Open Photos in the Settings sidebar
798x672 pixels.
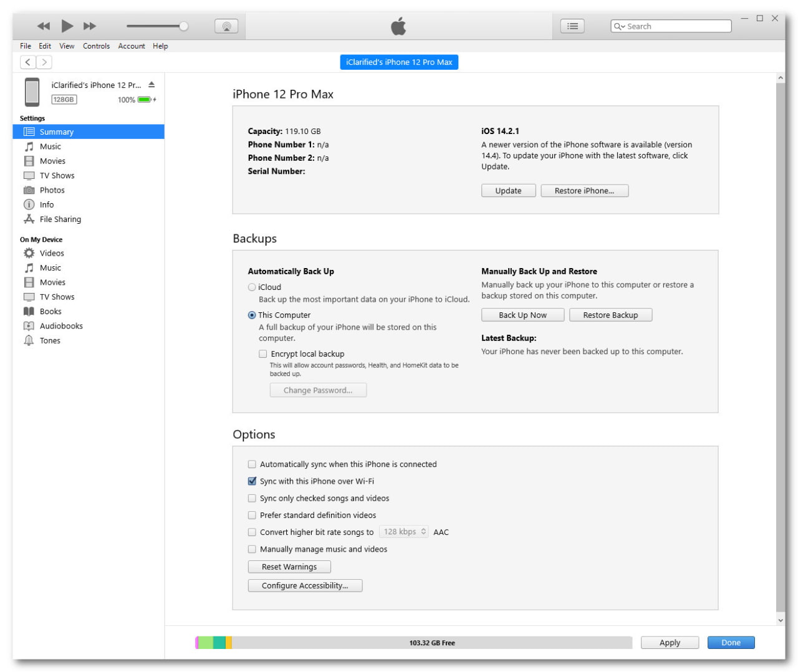[x=52, y=190]
